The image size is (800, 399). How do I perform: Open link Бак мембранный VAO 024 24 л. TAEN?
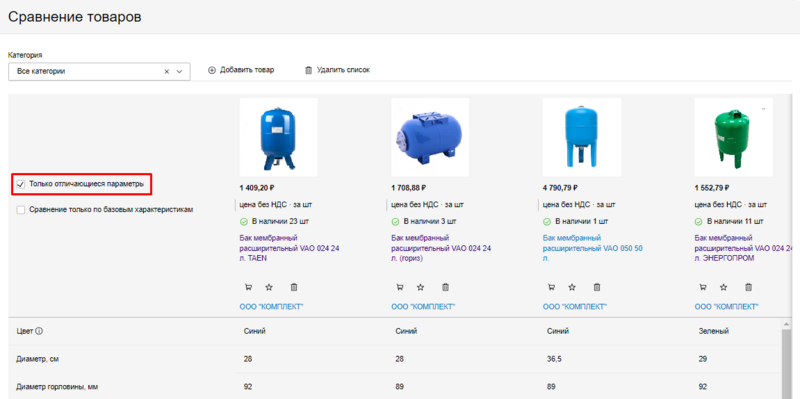coord(289,248)
